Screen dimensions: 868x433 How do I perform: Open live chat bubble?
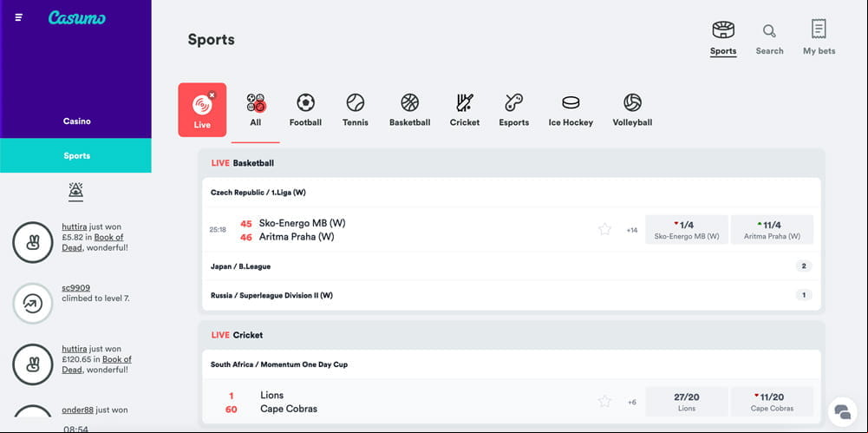(843, 411)
